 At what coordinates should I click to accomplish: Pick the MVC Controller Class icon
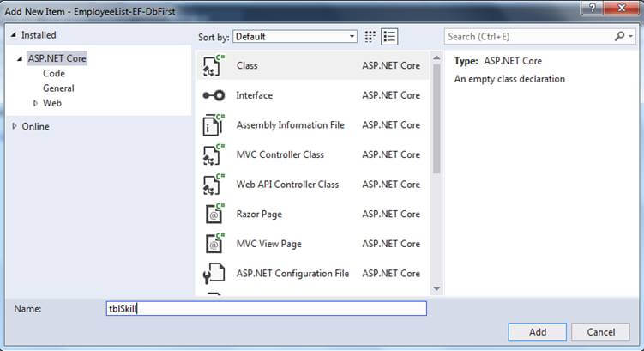pos(214,154)
